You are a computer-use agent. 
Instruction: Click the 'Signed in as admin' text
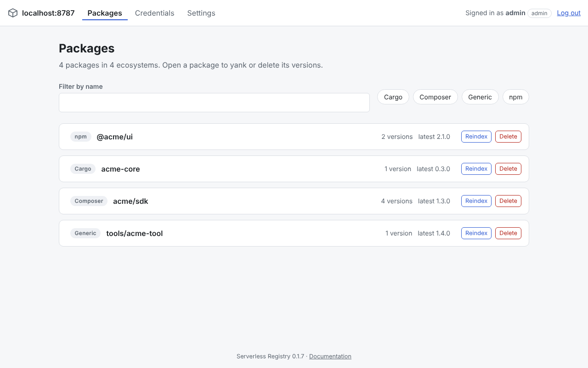[x=495, y=13]
